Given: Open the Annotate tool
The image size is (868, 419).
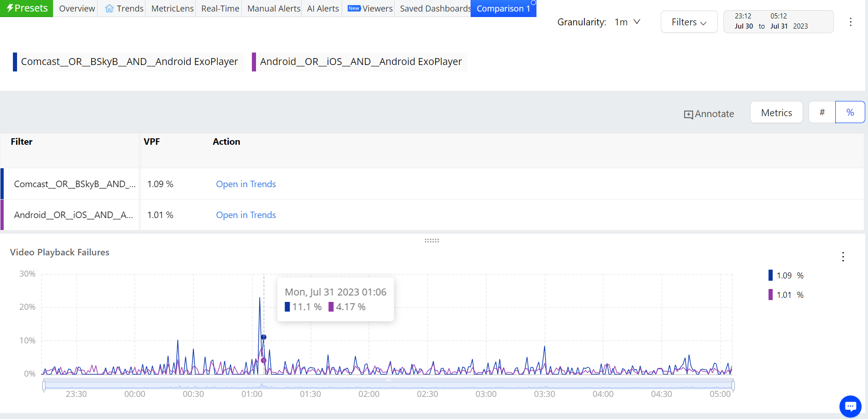Looking at the screenshot, I should tap(709, 114).
